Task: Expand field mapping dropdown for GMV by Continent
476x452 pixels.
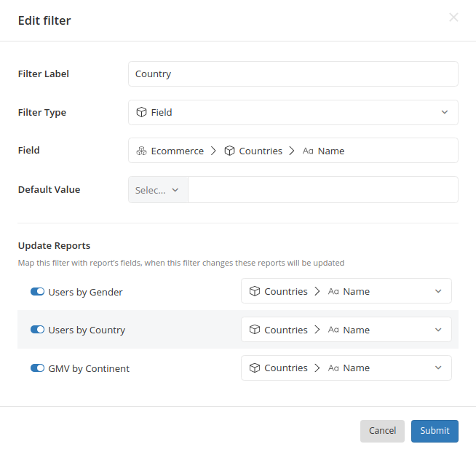Action: pyautogui.click(x=346, y=368)
